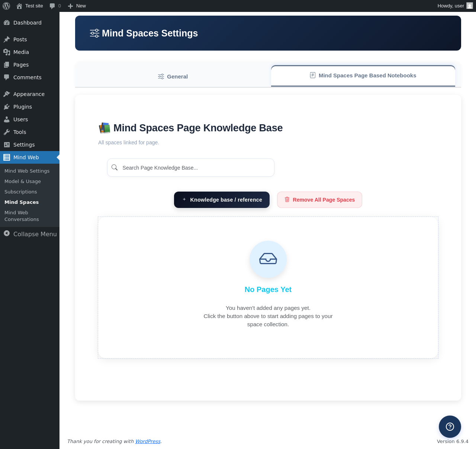Screen dimensions: 476x449
Task: Click the Mind Spaces Settings title
Action: point(150,33)
